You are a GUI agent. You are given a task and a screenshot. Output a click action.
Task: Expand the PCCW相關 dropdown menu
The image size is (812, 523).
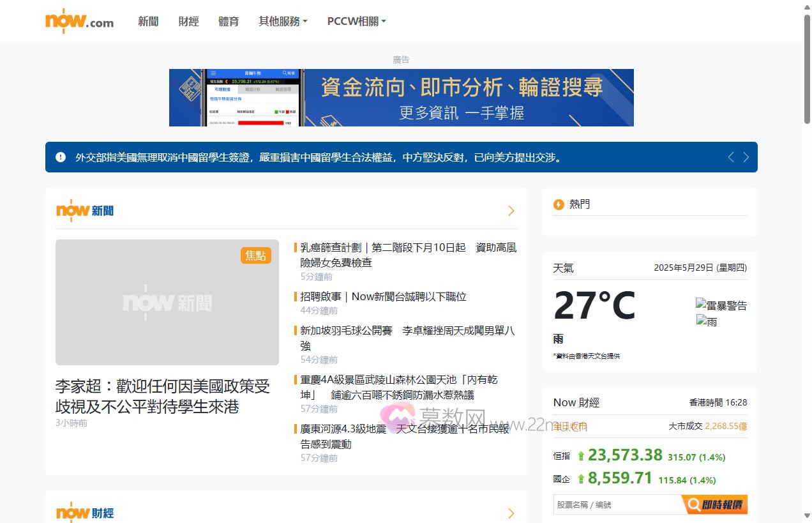(356, 21)
